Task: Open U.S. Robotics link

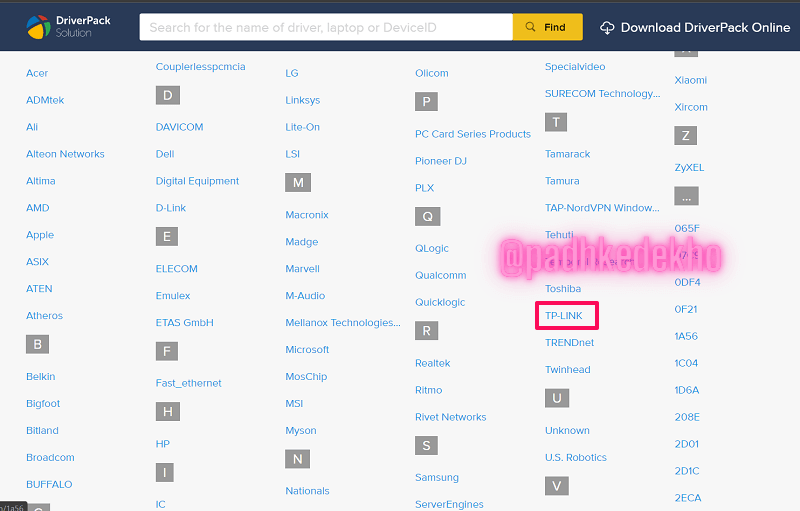Action: click(x=576, y=457)
